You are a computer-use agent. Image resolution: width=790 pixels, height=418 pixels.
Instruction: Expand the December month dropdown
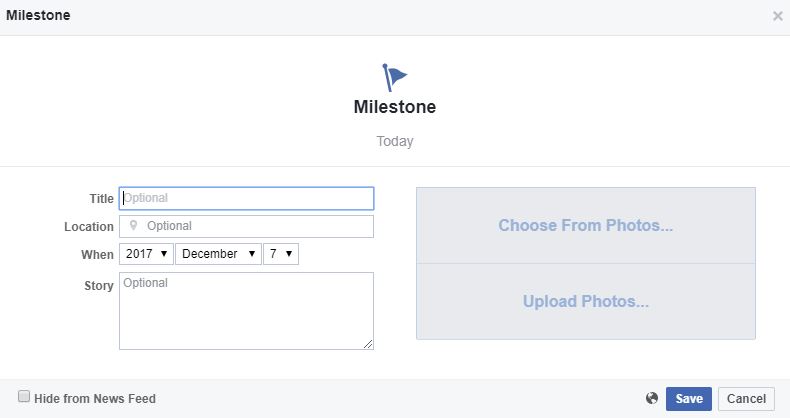[218, 254]
